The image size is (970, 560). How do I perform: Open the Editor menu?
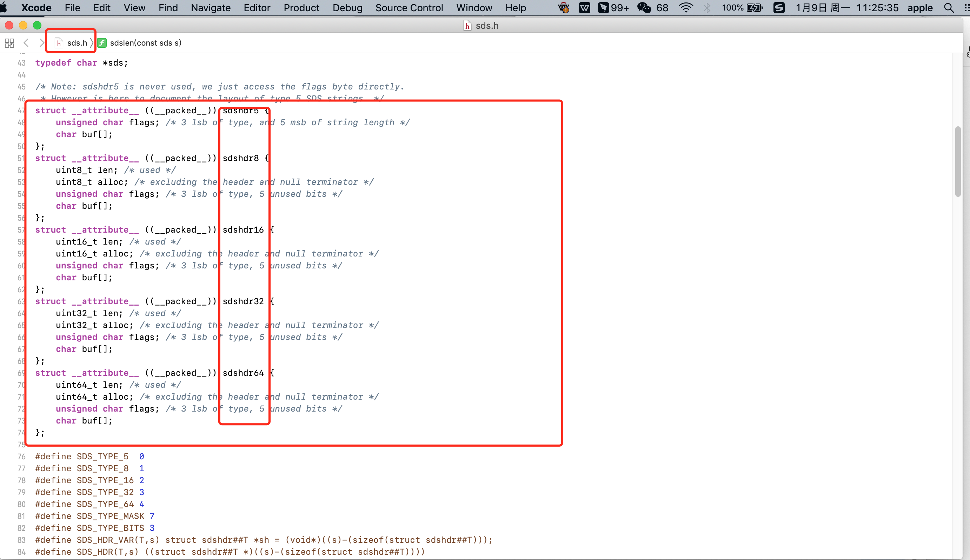[257, 8]
